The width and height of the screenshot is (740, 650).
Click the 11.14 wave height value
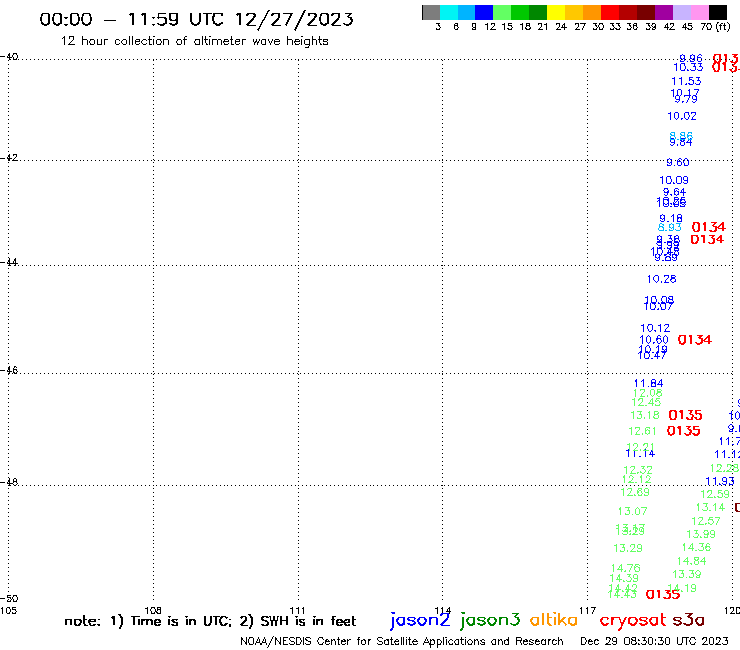pos(640,454)
